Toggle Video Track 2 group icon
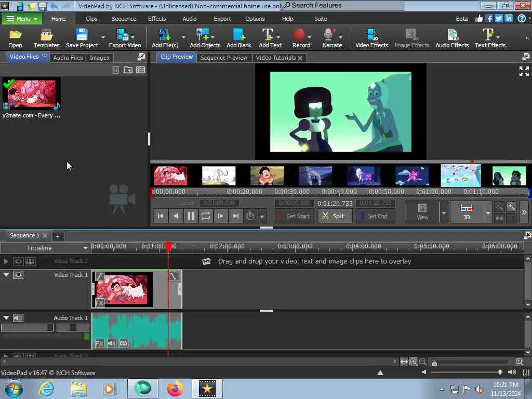532x399 pixels. (x=30, y=261)
